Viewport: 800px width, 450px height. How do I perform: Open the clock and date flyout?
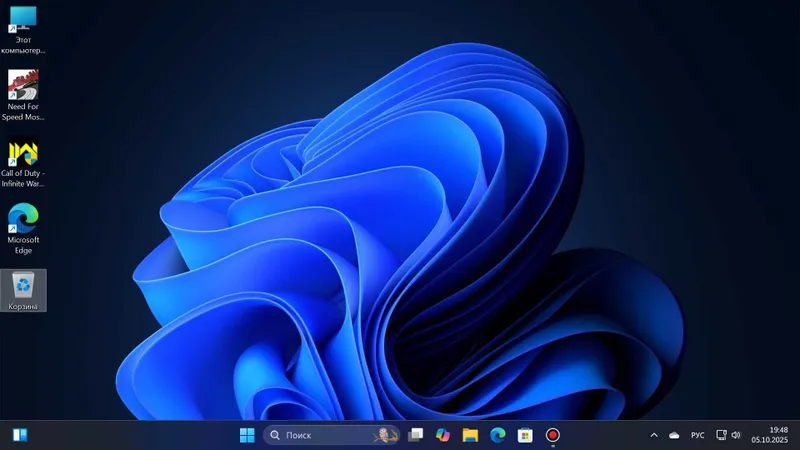[x=769, y=435]
